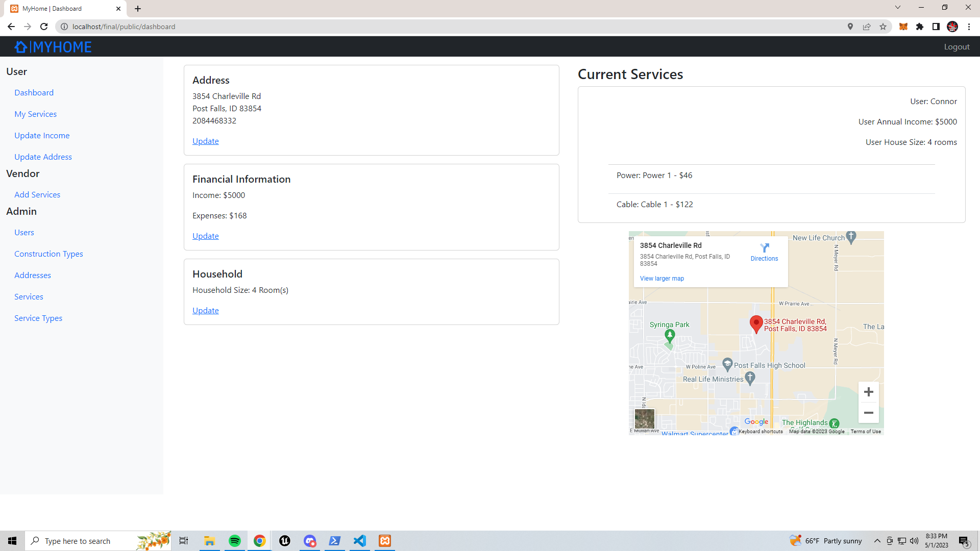The height and width of the screenshot is (551, 980).
Task: Open Chrome three-dot menu
Action: pyautogui.click(x=969, y=27)
